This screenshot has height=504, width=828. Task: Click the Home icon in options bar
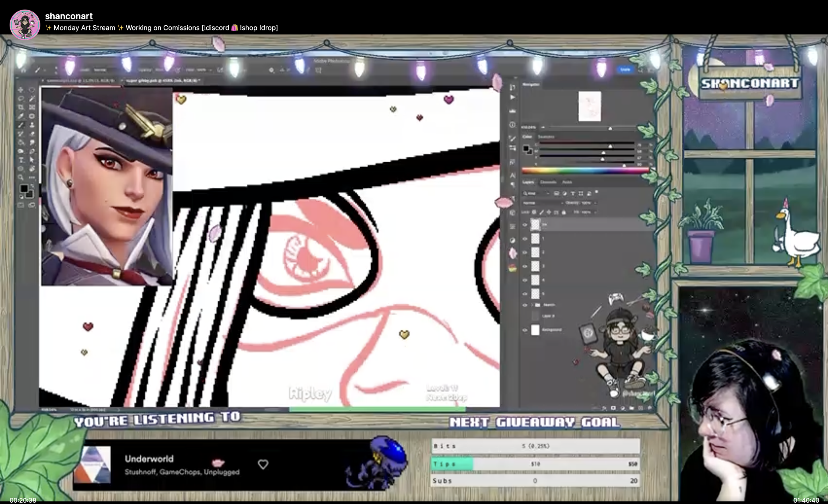(24, 70)
